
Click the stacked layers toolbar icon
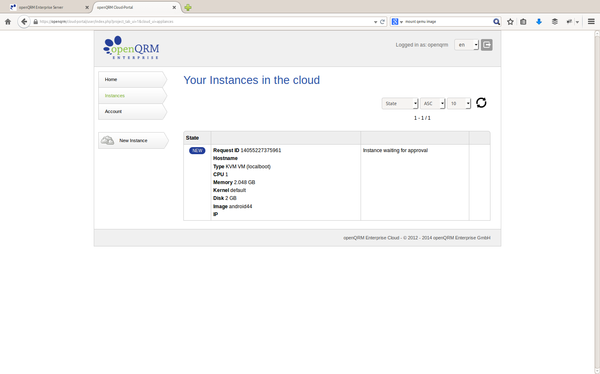click(x=554, y=22)
